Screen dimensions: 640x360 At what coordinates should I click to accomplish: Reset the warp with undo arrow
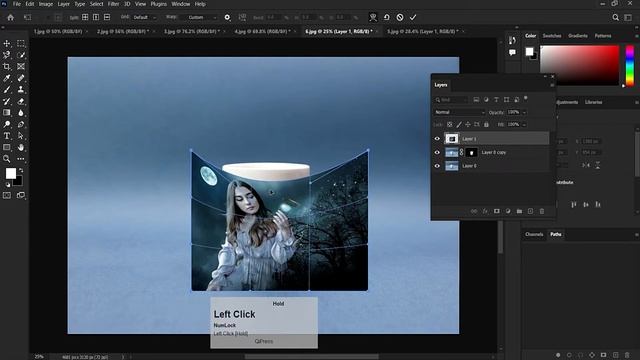(387, 18)
